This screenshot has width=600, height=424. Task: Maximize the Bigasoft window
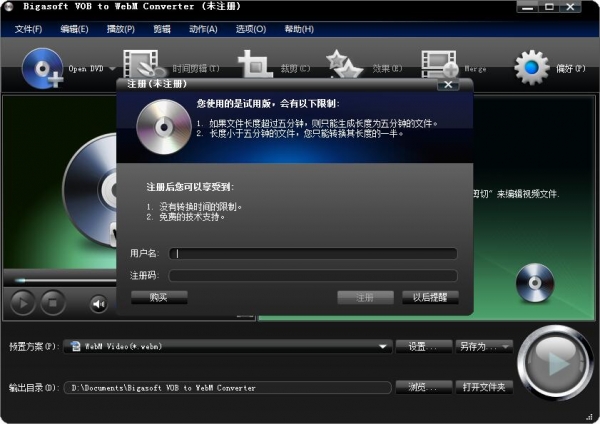coord(549,7)
